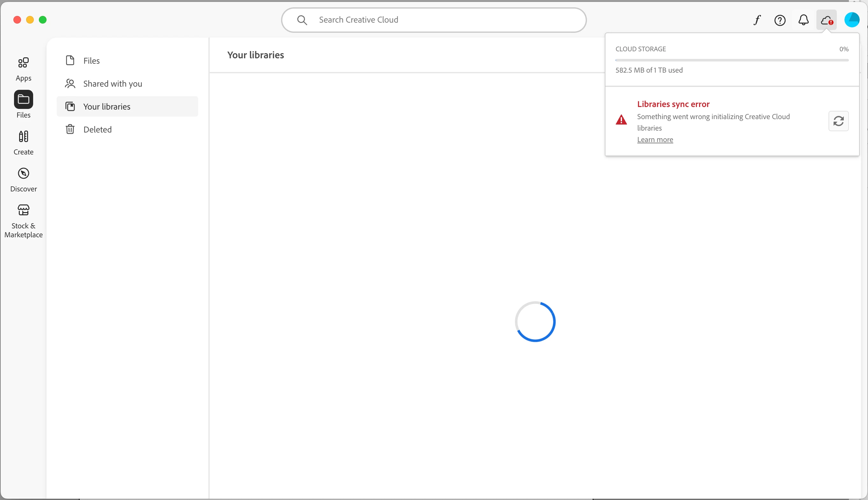Go to the Discover section

23,179
